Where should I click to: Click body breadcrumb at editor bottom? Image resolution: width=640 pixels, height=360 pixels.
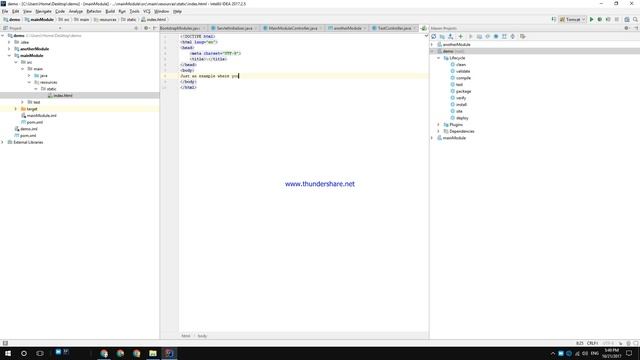pyautogui.click(x=202, y=336)
